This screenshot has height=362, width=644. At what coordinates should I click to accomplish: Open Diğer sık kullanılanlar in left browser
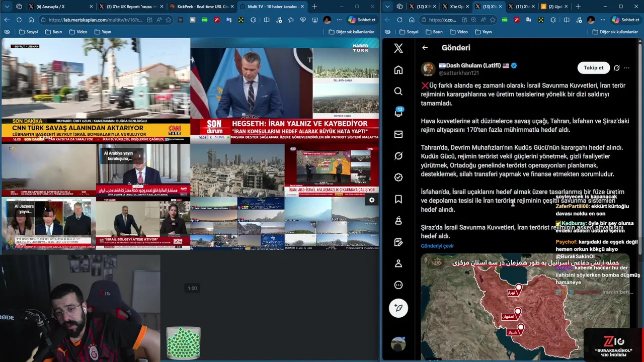coord(351,32)
